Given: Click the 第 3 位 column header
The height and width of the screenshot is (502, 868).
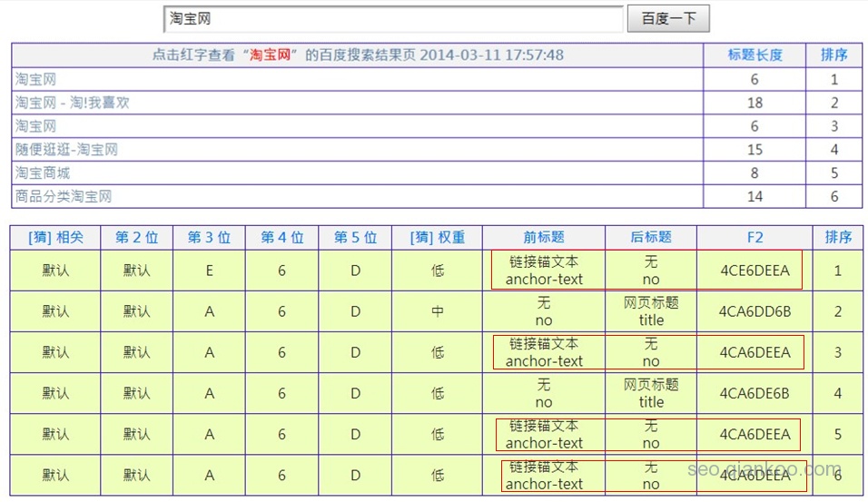Looking at the screenshot, I should [x=209, y=238].
